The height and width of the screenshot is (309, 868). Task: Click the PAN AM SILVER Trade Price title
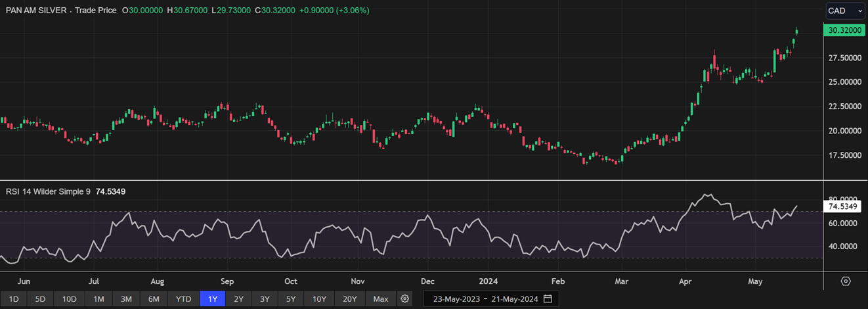pyautogui.click(x=61, y=11)
